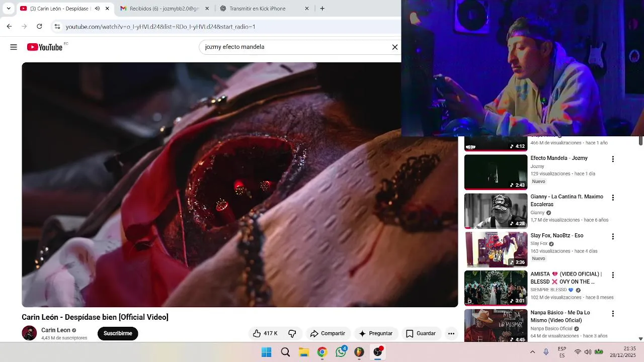Image resolution: width=644 pixels, height=362 pixels.
Task: Open the Carin Leon channel name link
Action: point(56,330)
